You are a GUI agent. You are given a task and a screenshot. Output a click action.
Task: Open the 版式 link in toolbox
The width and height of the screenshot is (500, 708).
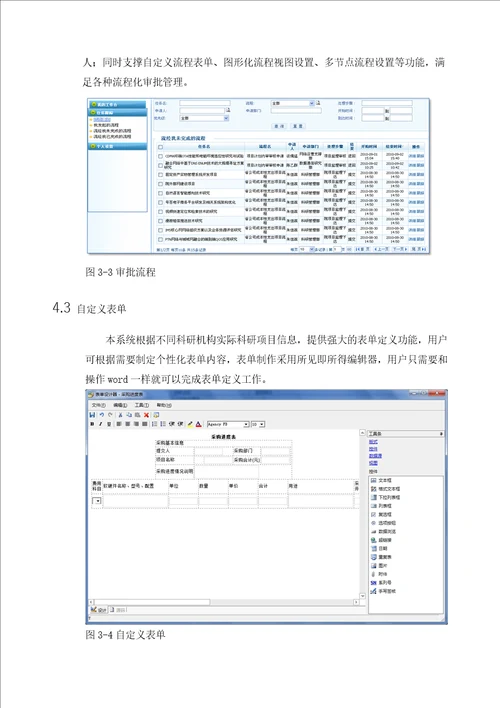[x=373, y=442]
